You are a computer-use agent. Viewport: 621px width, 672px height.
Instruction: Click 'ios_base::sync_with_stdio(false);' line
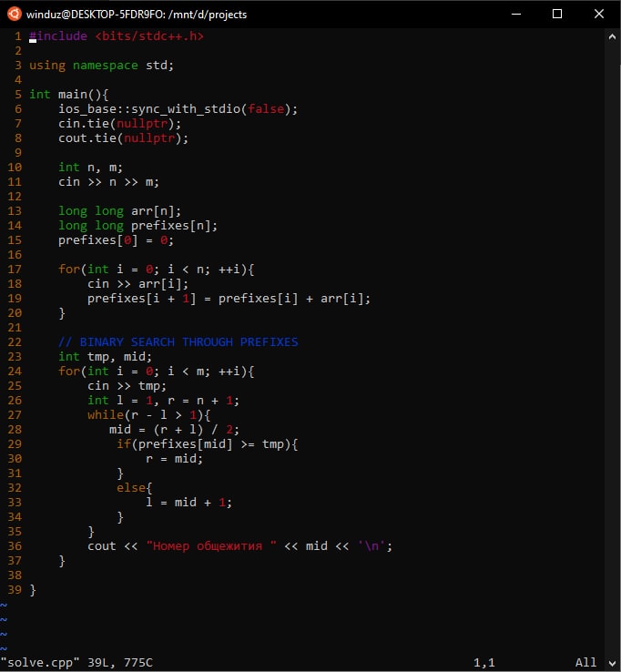[x=178, y=109]
